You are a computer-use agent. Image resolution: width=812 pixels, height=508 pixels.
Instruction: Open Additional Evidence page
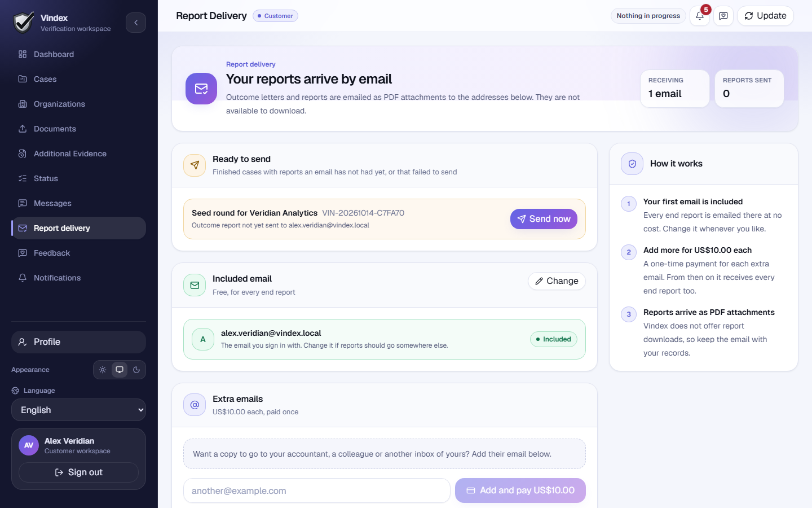(x=78, y=154)
